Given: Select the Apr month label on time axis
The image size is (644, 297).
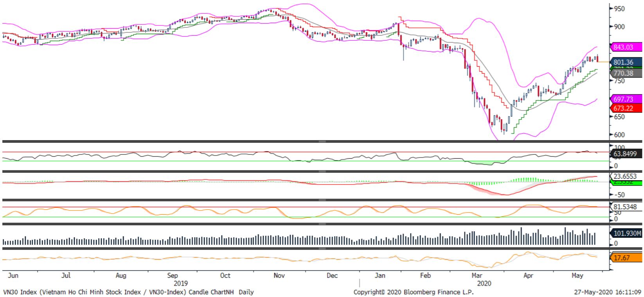Looking at the screenshot, I should coord(528,275).
